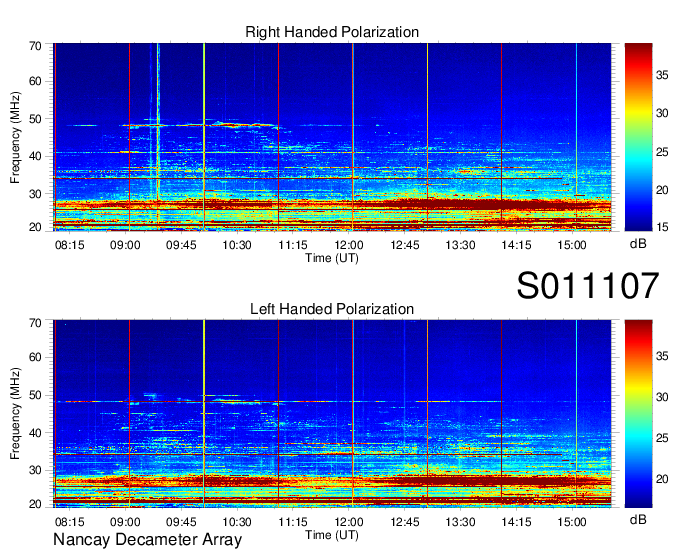Click the 60 frequency label on top plot

pyautogui.click(x=36, y=82)
